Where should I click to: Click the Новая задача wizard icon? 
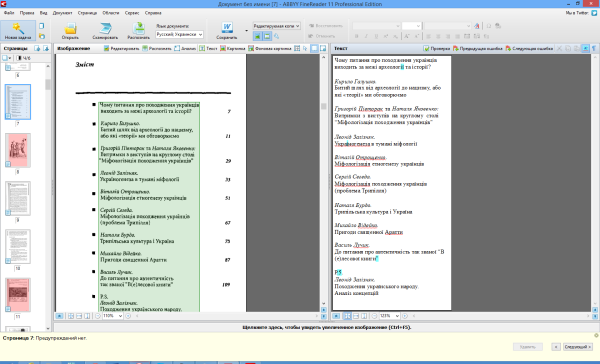(18, 31)
